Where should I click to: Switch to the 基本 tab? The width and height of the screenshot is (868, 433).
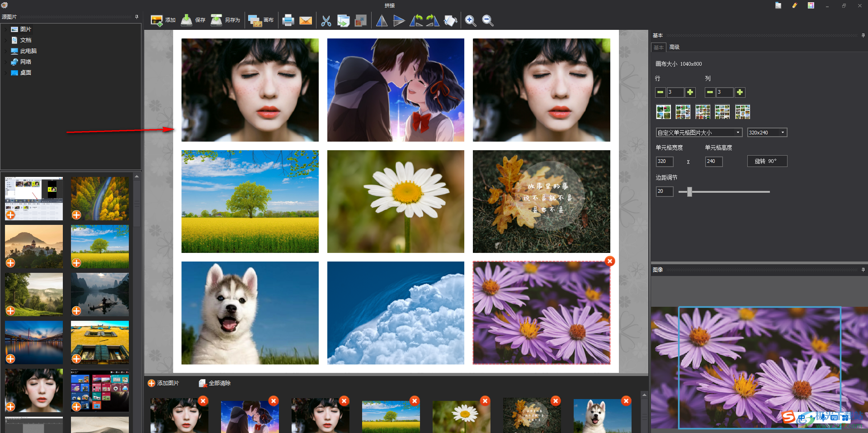pos(659,47)
